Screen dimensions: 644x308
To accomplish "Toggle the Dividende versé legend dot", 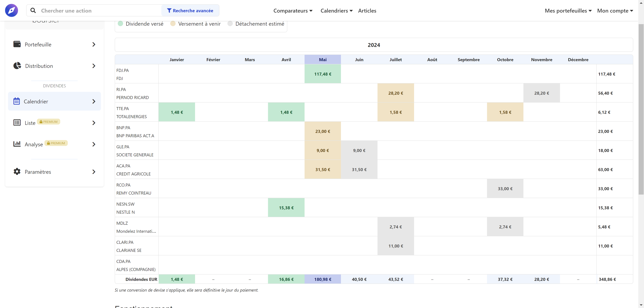I will [120, 24].
